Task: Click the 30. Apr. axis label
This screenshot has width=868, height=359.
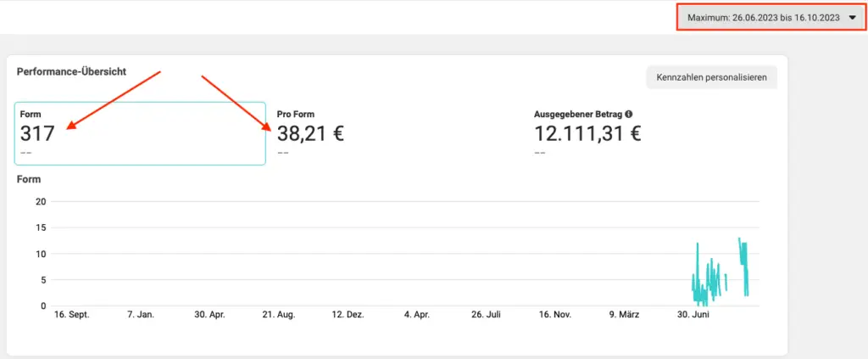Action: click(x=211, y=315)
